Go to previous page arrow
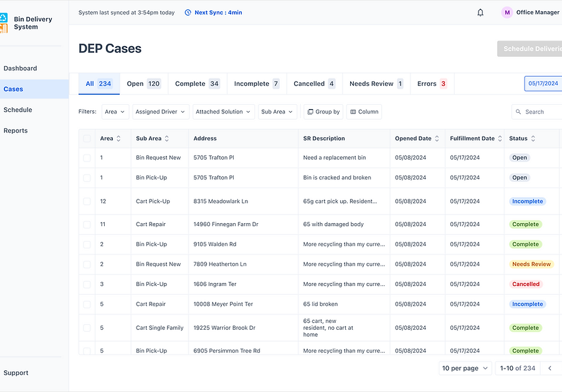 click(550, 368)
